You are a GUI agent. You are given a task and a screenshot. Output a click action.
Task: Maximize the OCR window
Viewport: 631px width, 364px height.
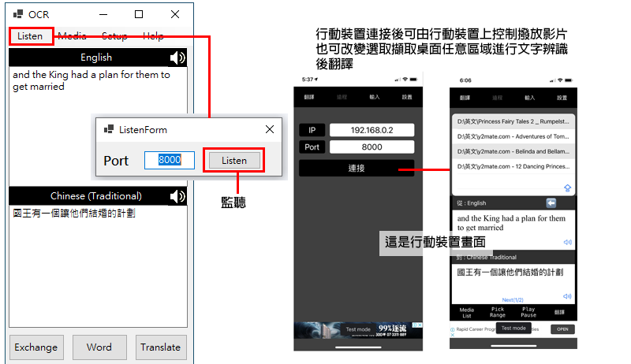(x=139, y=14)
